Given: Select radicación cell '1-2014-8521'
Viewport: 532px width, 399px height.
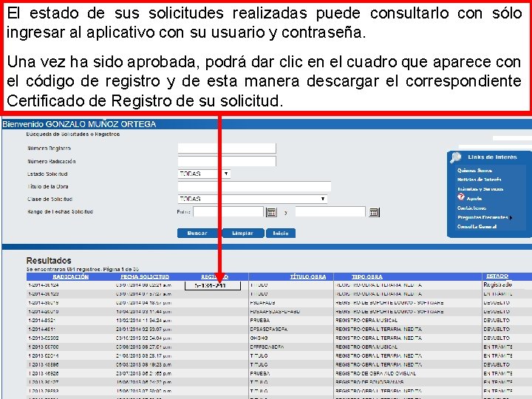Looking at the screenshot, I should [42, 320].
